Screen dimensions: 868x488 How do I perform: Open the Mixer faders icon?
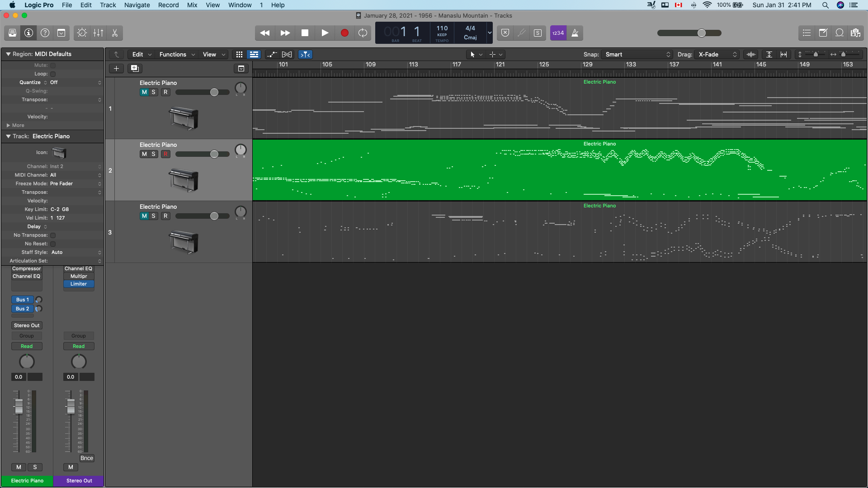(98, 33)
